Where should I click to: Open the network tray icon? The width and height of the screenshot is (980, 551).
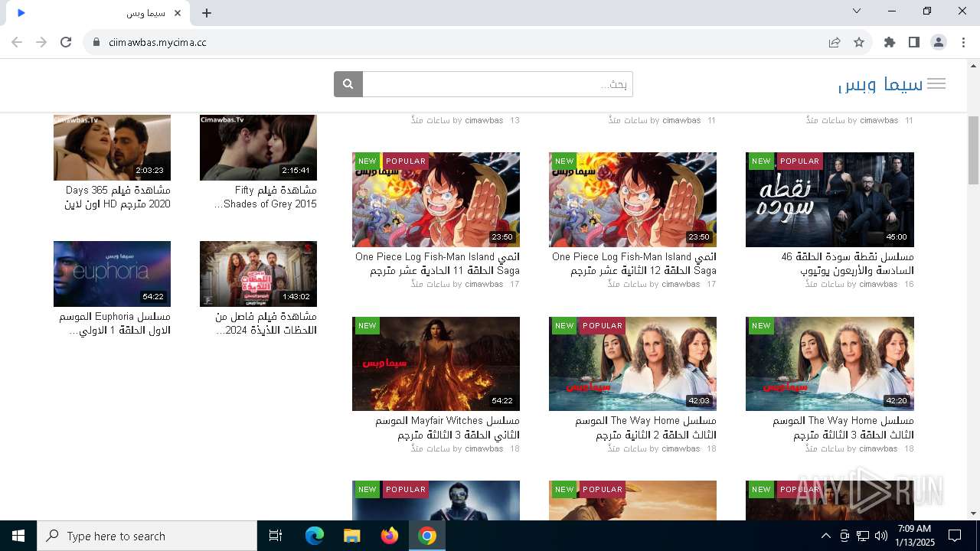coord(863,536)
